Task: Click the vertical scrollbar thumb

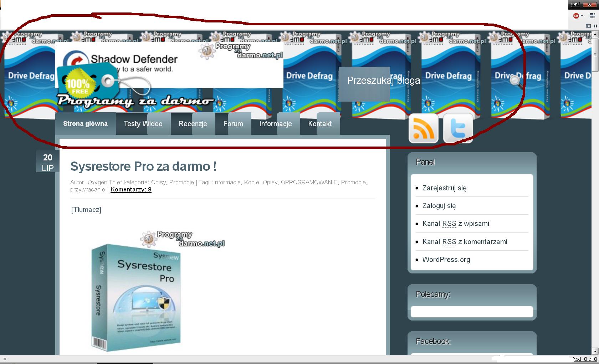Action: 594,55
